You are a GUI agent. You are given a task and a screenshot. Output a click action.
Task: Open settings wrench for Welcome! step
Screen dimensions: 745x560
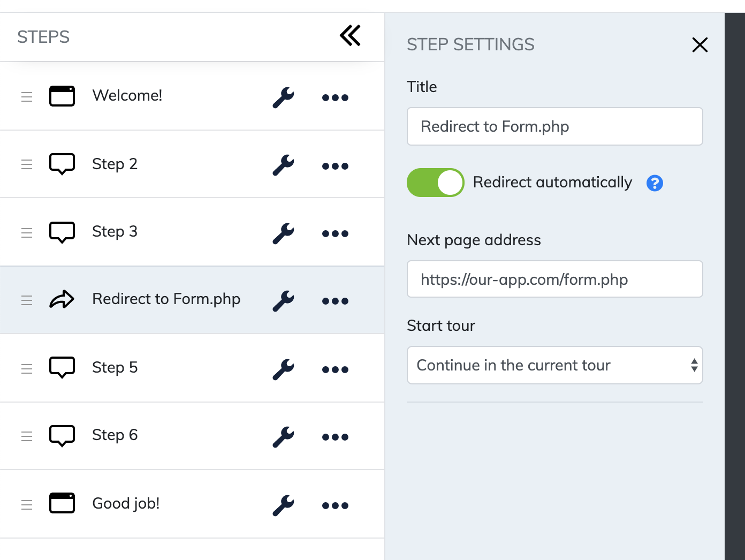tap(283, 97)
